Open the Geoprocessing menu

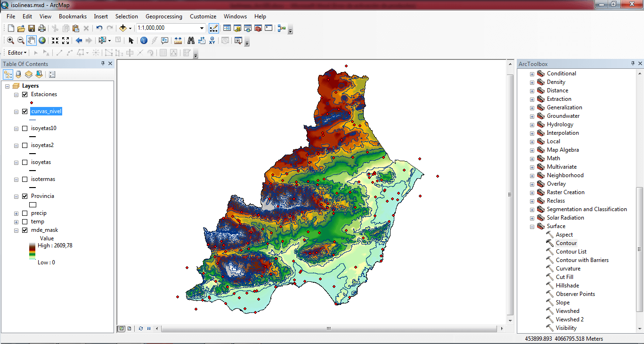click(x=164, y=16)
